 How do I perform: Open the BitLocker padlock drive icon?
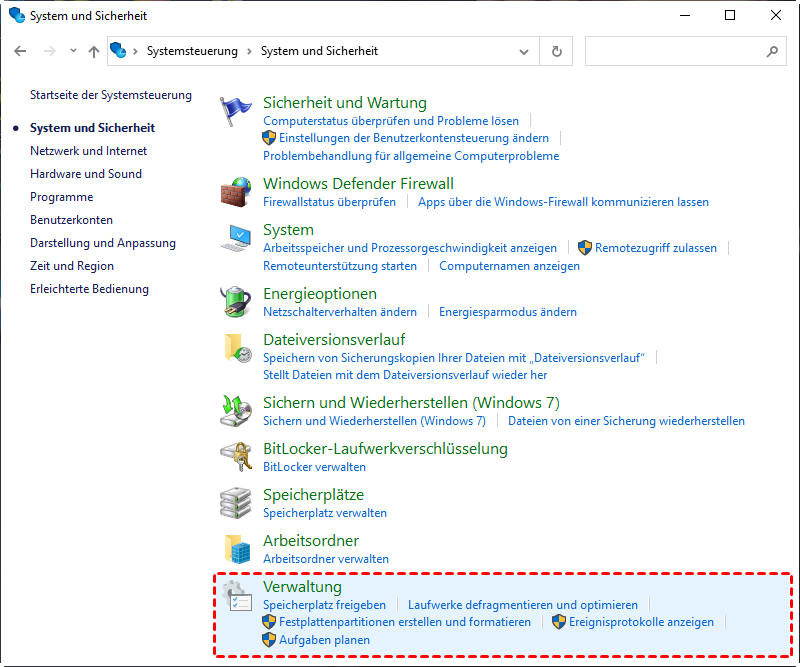(x=236, y=457)
